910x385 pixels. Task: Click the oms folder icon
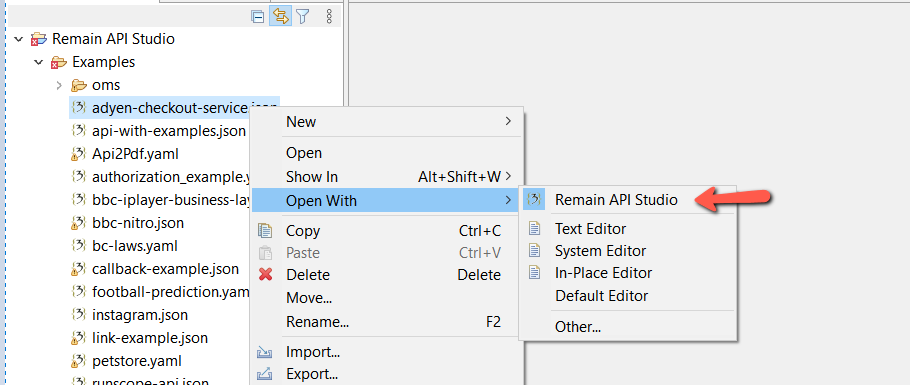click(x=78, y=85)
